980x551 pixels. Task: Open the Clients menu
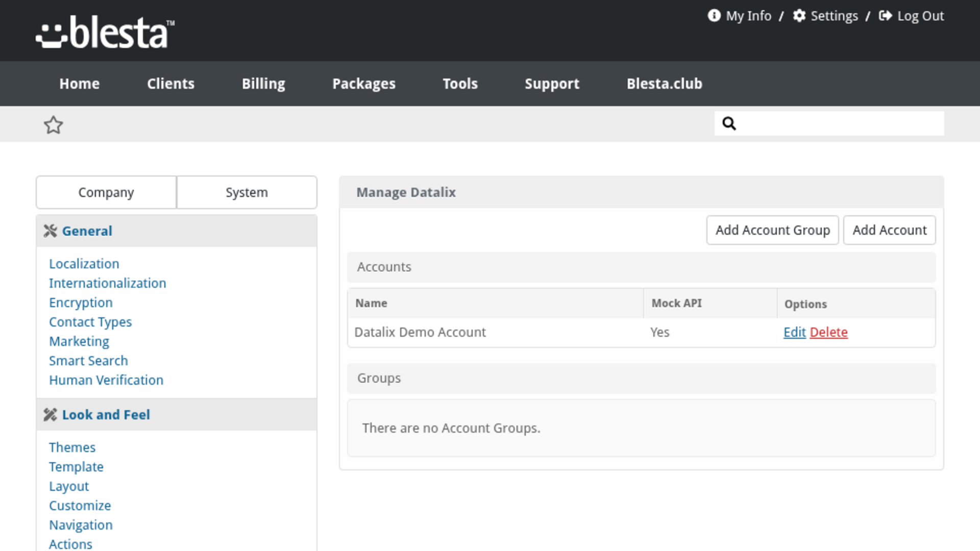point(170,84)
